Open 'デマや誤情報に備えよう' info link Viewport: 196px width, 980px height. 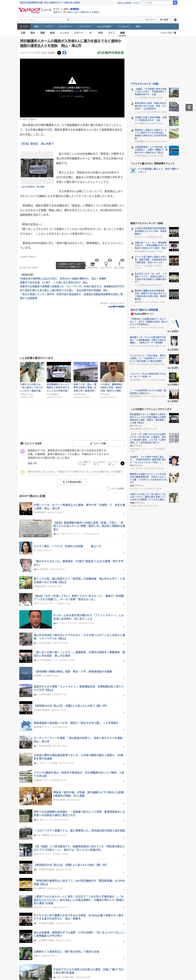[158, 170]
